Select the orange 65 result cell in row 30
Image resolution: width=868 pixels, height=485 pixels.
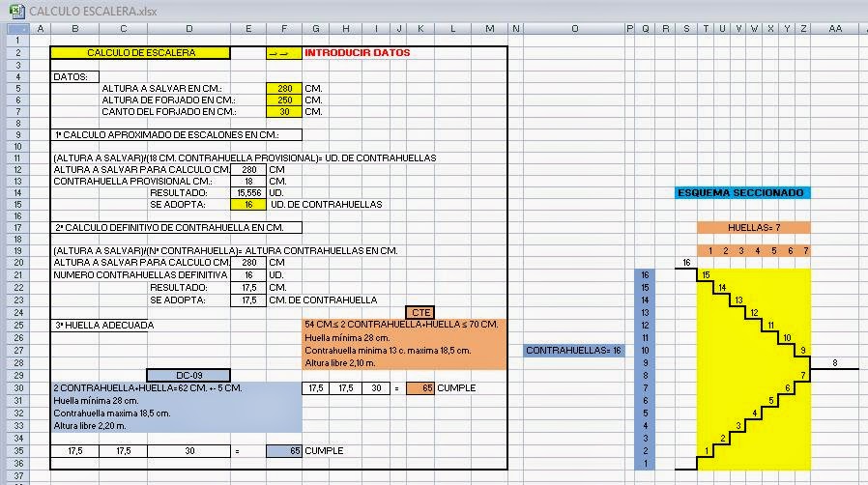pos(420,388)
